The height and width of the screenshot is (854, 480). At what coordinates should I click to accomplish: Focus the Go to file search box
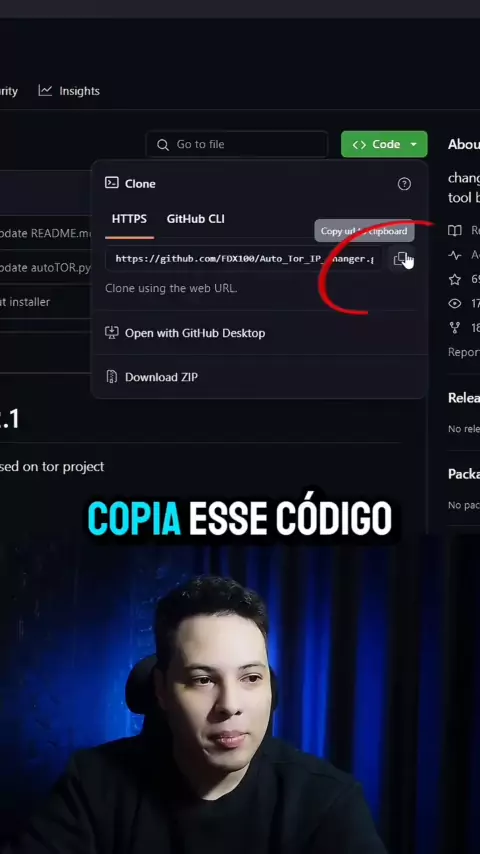click(x=237, y=144)
